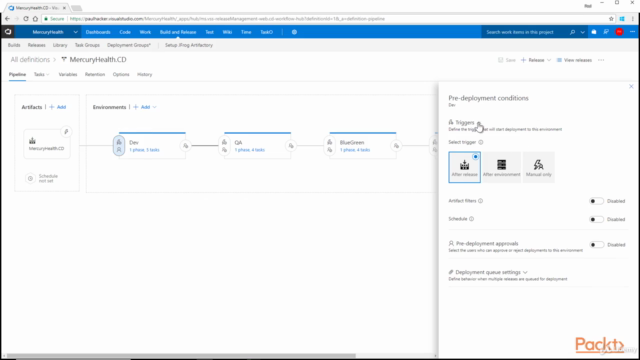Viewport: 640px width, 360px height.
Task: Close the Pre-deployment conditions panel
Action: 631,87
